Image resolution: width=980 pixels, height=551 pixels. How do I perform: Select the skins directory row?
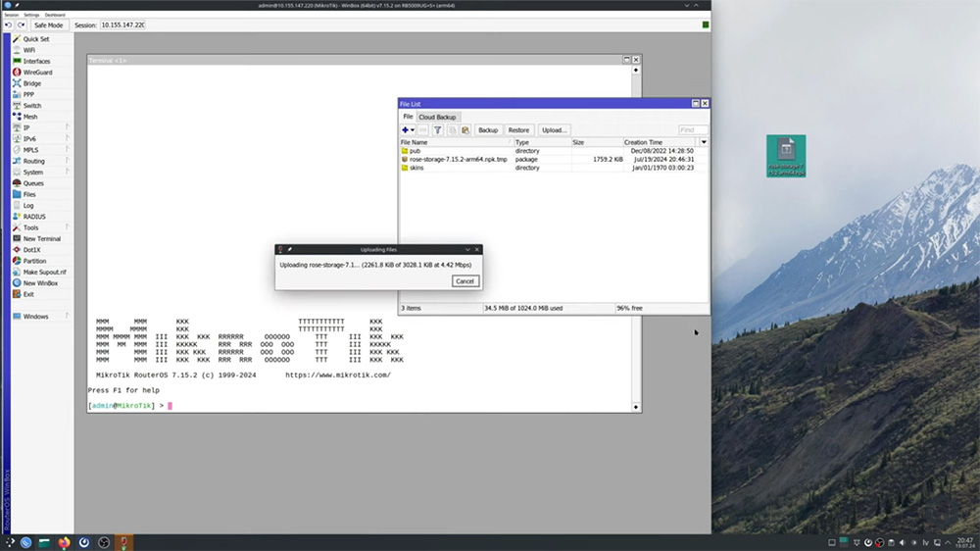coord(553,168)
